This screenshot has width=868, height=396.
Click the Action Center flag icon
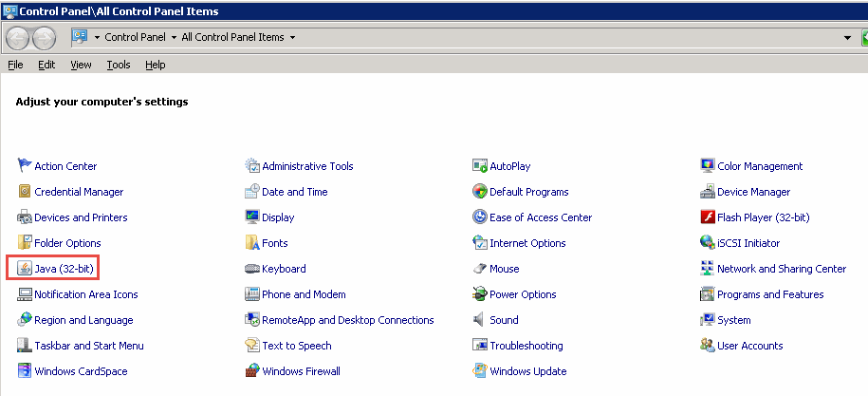point(26,166)
